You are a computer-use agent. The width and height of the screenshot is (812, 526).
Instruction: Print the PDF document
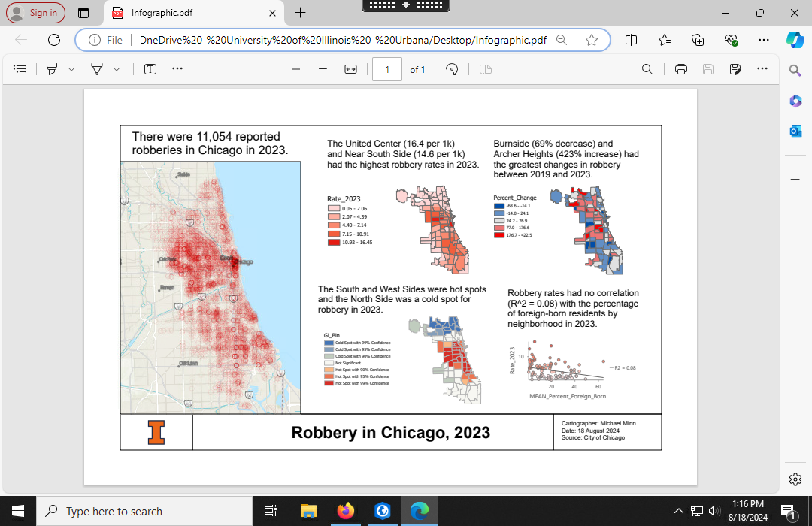click(681, 69)
